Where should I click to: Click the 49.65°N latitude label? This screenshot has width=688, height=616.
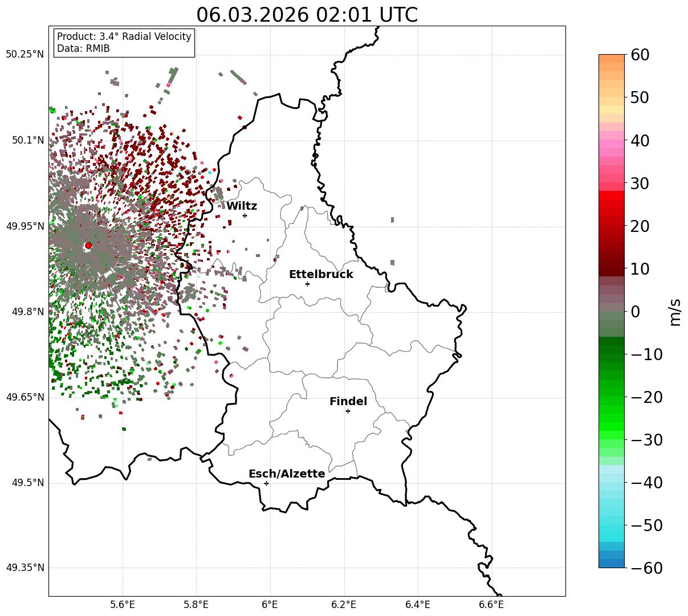(x=25, y=397)
